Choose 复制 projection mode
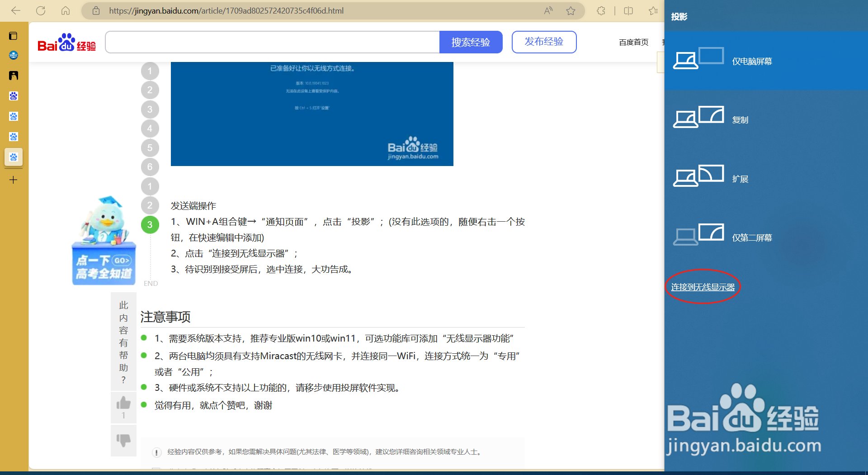This screenshot has width=868, height=475. [x=766, y=119]
